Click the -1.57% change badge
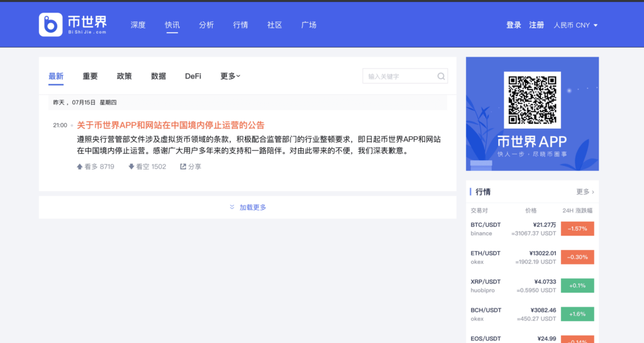 [x=577, y=229]
